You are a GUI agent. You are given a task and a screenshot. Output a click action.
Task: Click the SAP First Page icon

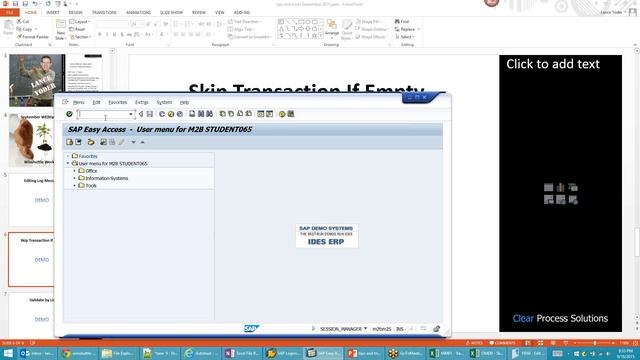coord(222,114)
